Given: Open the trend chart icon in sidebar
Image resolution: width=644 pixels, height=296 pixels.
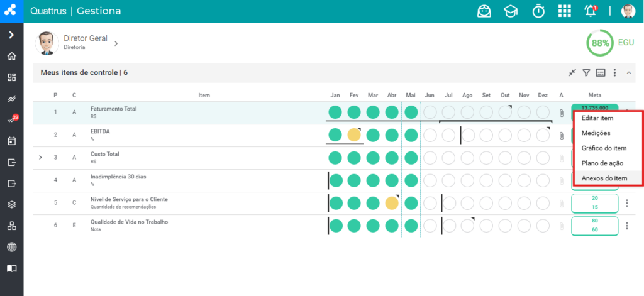Looking at the screenshot, I should [11, 99].
